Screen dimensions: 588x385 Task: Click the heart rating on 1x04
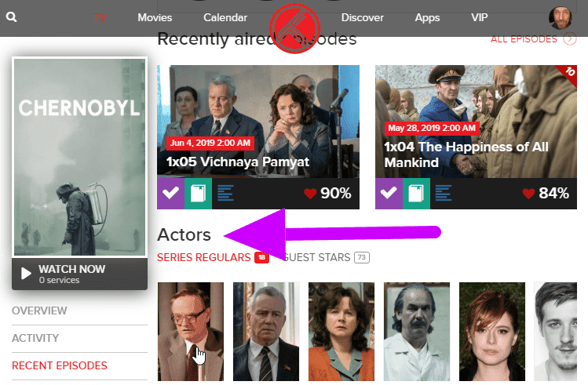click(528, 194)
